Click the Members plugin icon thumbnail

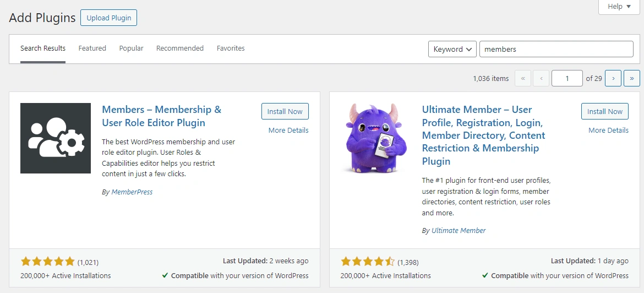tap(56, 138)
